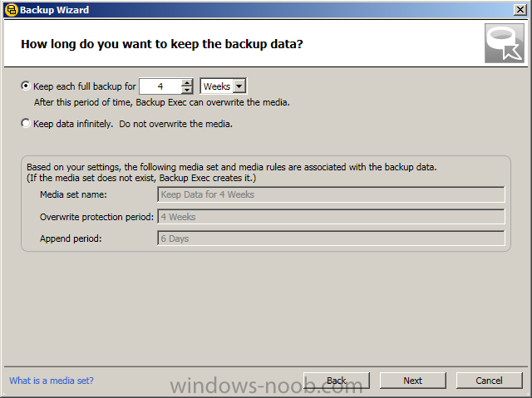Click the 'Overwrite protection period:' label
This screenshot has width=532, height=398.
click(x=96, y=217)
